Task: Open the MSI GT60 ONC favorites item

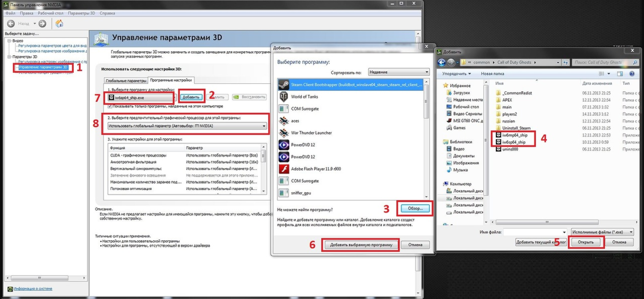Action: pos(464,120)
